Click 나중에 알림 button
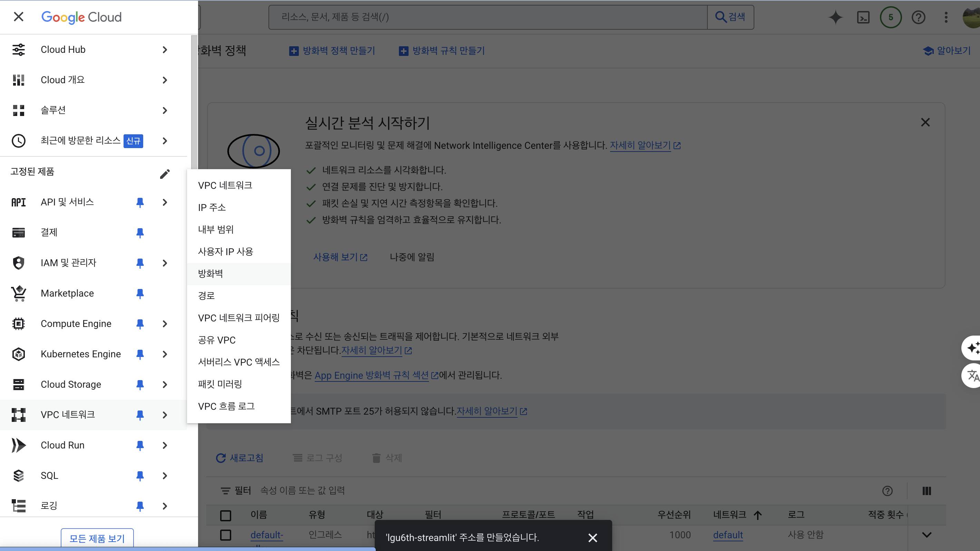980x551 pixels. (x=412, y=257)
